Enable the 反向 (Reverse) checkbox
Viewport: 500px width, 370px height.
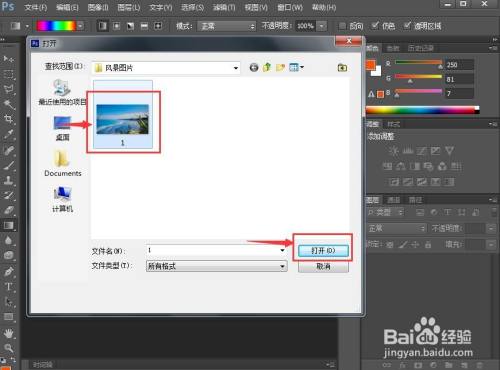point(342,26)
